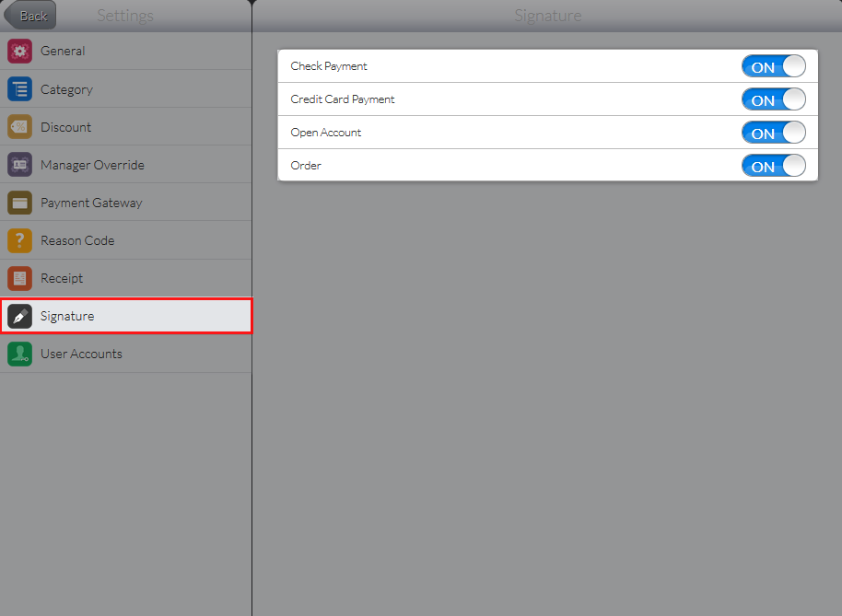Click the blue Category list icon
This screenshot has width=842, height=616.
point(20,89)
